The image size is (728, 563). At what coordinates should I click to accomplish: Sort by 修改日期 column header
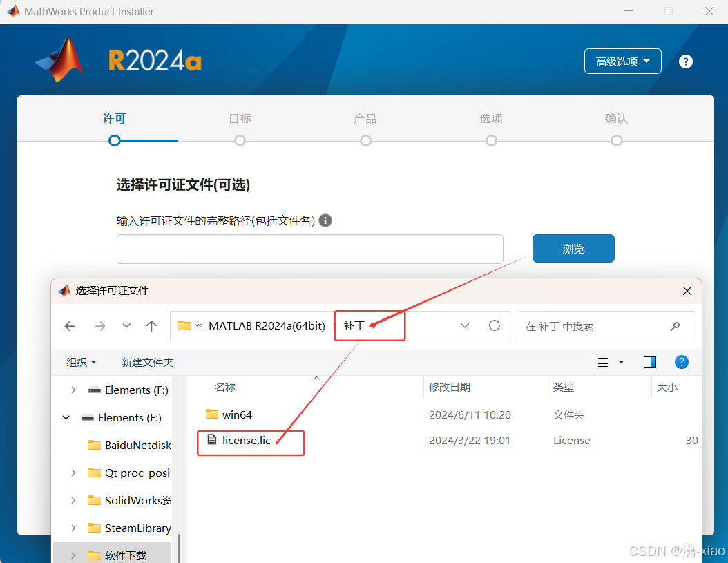click(450, 388)
